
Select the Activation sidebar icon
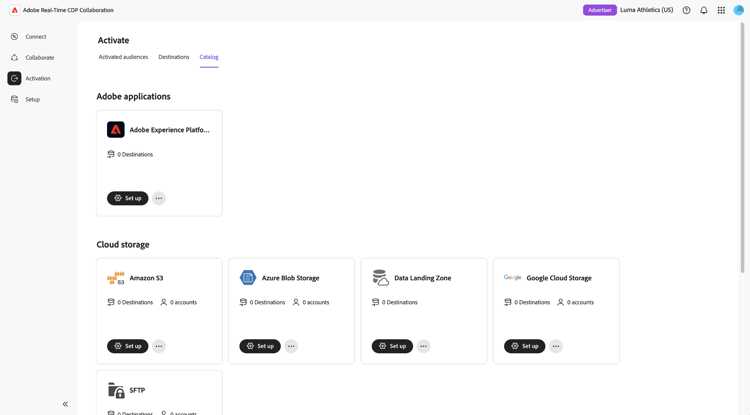pyautogui.click(x=14, y=78)
